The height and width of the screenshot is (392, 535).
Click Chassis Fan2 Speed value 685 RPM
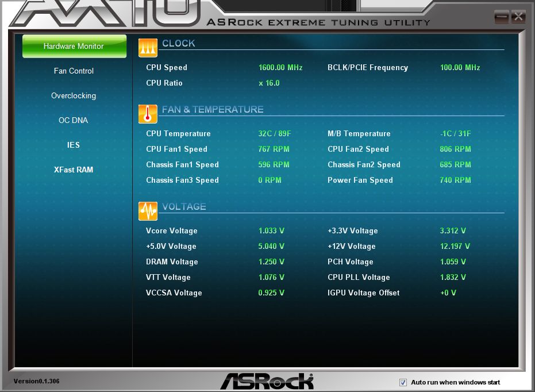tap(456, 164)
